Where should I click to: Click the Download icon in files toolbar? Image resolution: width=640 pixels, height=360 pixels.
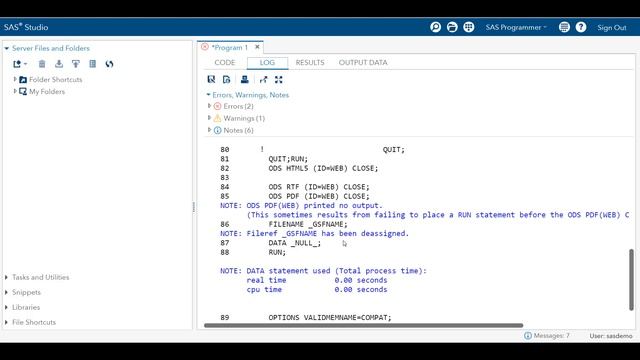click(x=59, y=64)
